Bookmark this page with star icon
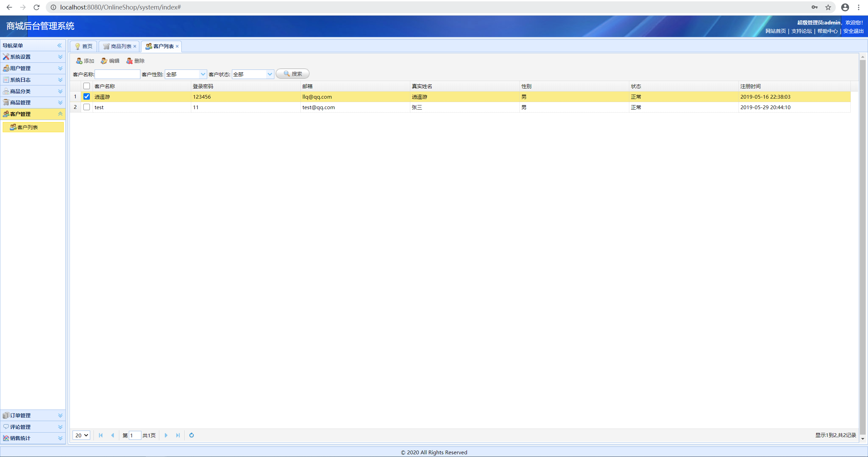This screenshot has height=457, width=868. [828, 7]
